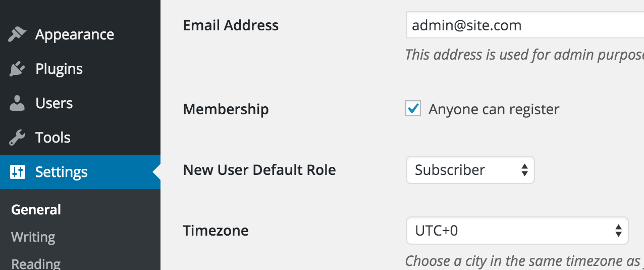
Task: Click the Appearance paintbrush icon
Action: [x=18, y=34]
